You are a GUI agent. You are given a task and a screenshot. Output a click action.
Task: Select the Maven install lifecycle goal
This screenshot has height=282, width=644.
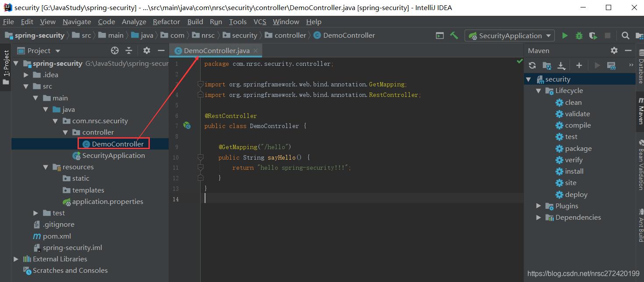point(574,171)
